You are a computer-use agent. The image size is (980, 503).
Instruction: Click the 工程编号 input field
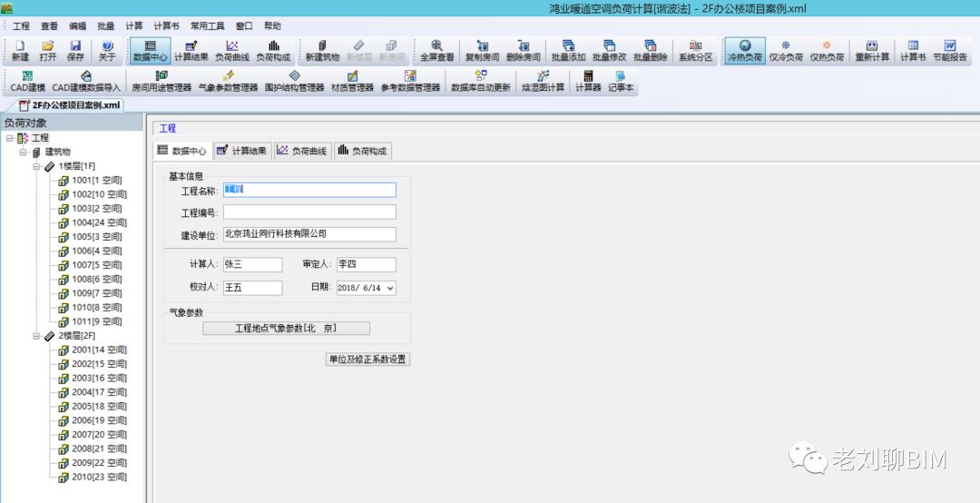point(310,212)
